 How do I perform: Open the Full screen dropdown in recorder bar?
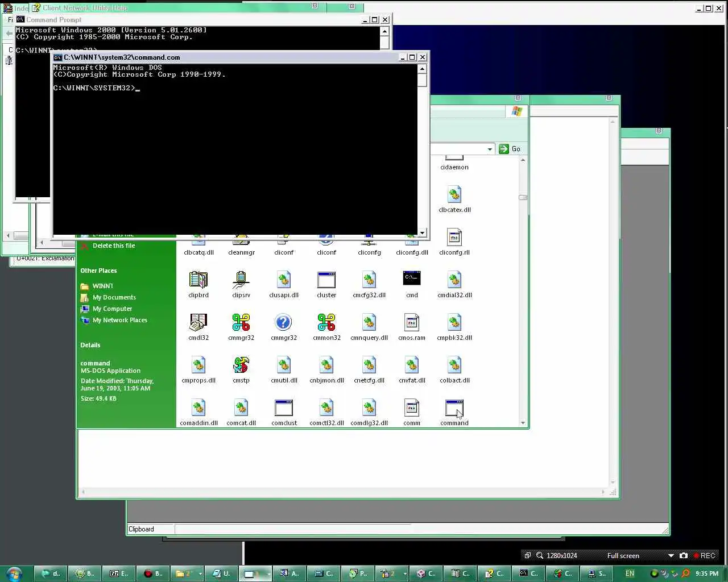[671, 556]
